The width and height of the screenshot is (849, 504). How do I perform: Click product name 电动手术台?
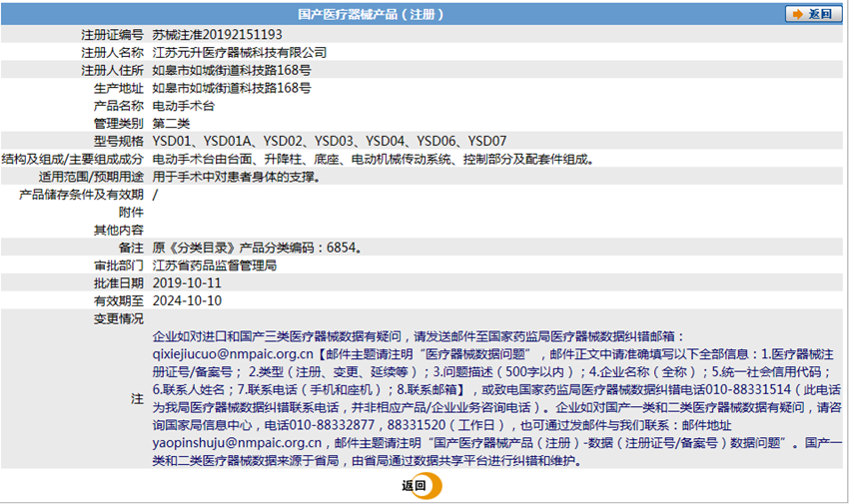point(184,106)
